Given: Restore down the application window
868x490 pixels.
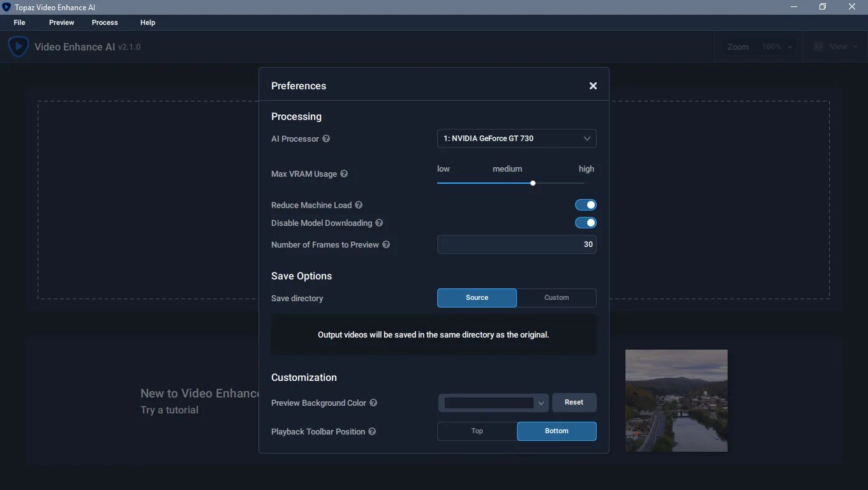Looking at the screenshot, I should (823, 7).
